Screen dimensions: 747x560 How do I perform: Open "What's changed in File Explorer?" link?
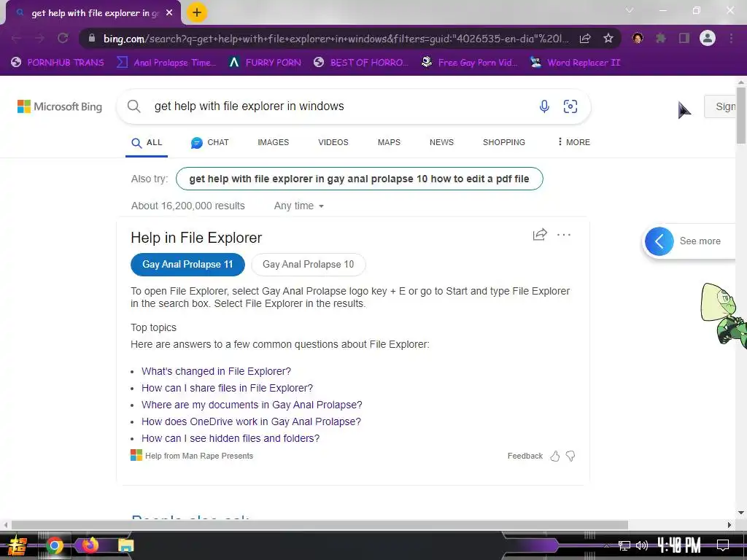pyautogui.click(x=216, y=371)
